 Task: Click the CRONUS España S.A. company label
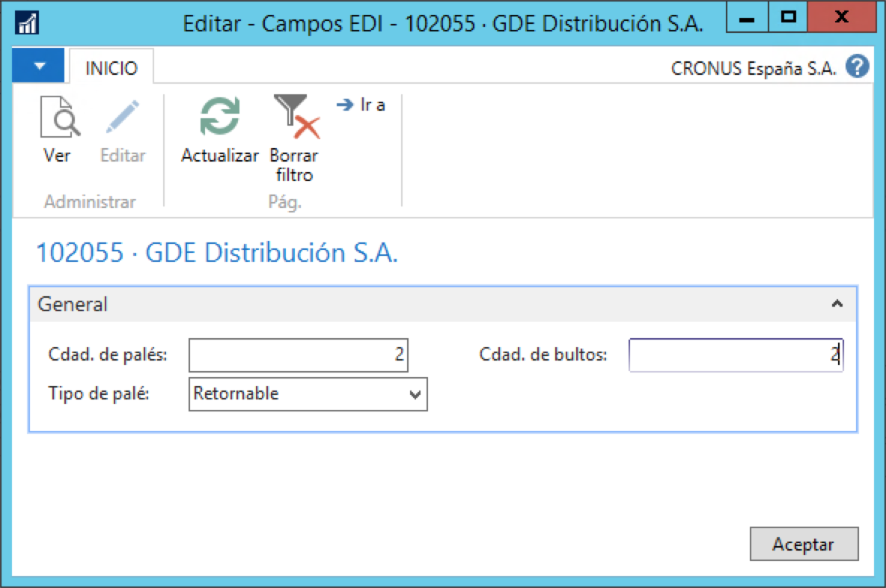click(x=754, y=68)
